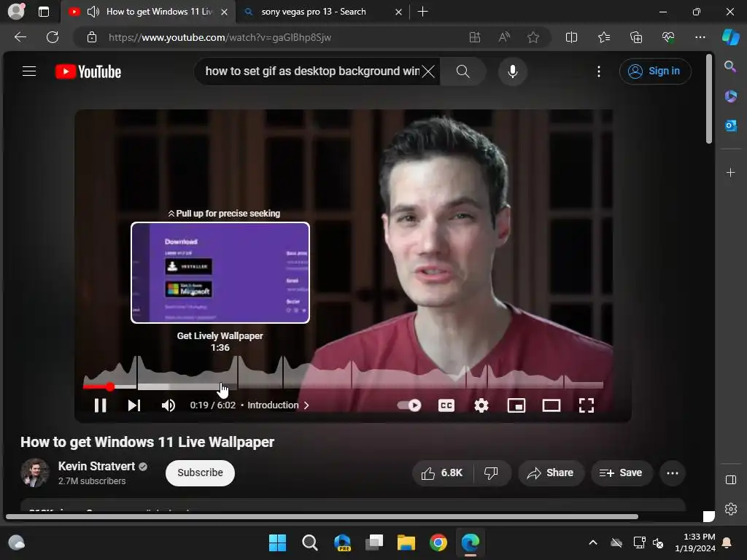Open the Edge profile avatar
The image size is (747, 560).
click(16, 12)
